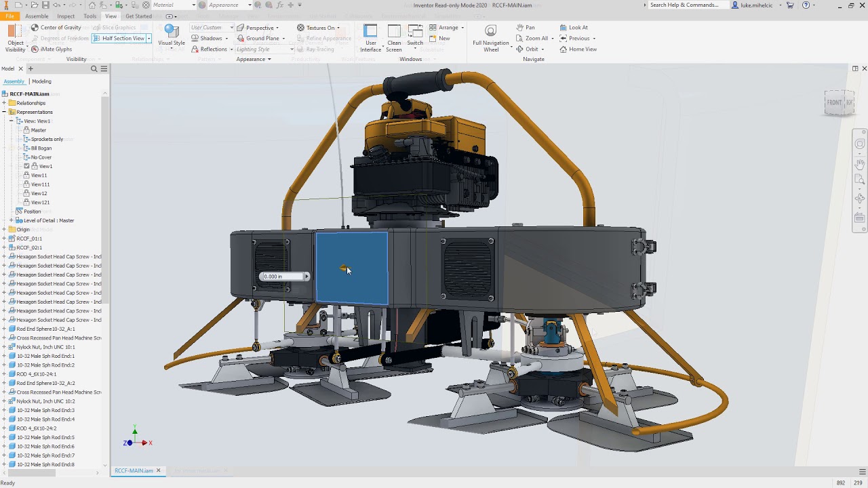
Task: Select the Pan navigation tool
Action: (528, 28)
